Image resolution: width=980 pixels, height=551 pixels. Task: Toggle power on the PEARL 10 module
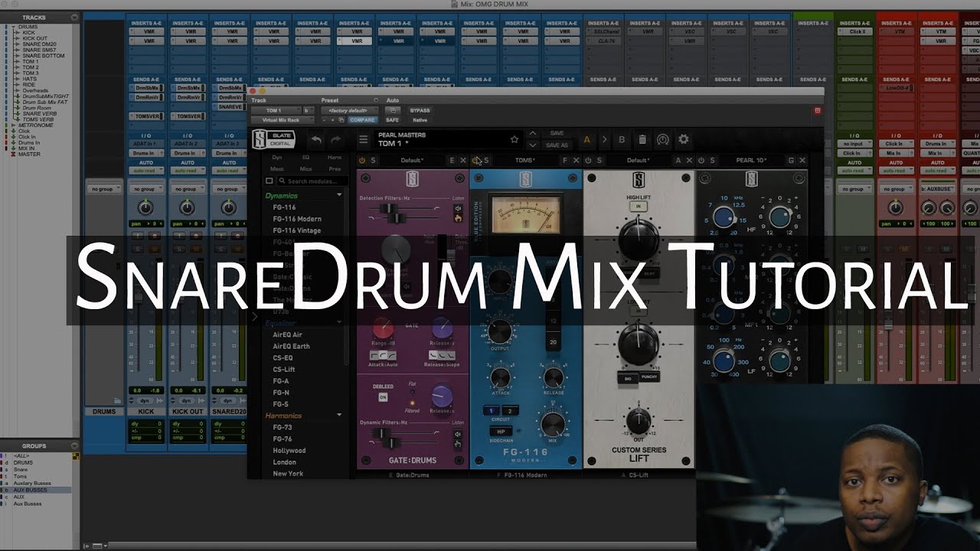pyautogui.click(x=701, y=160)
